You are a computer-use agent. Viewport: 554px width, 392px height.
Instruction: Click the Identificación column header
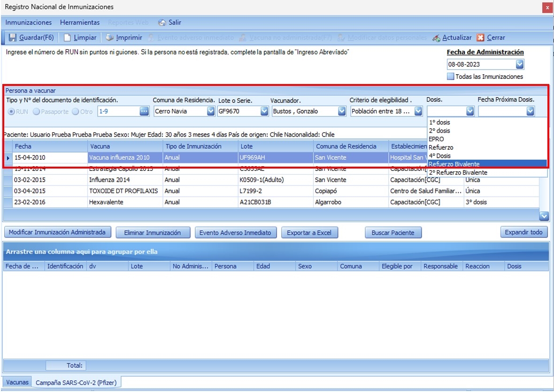coord(65,266)
